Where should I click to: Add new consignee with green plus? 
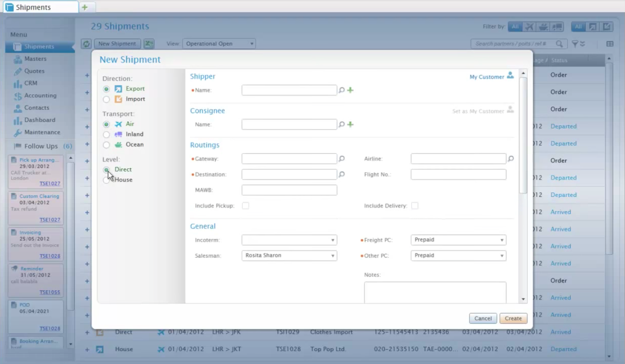click(x=351, y=125)
